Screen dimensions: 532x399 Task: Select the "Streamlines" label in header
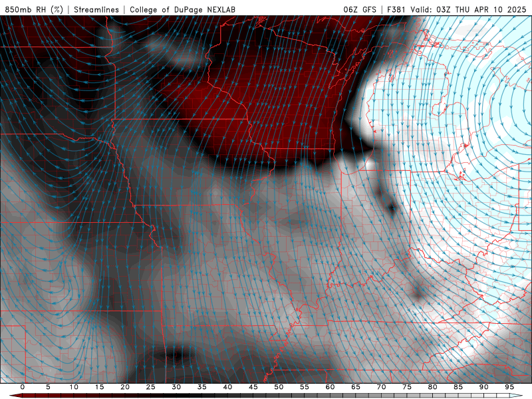tap(96, 9)
